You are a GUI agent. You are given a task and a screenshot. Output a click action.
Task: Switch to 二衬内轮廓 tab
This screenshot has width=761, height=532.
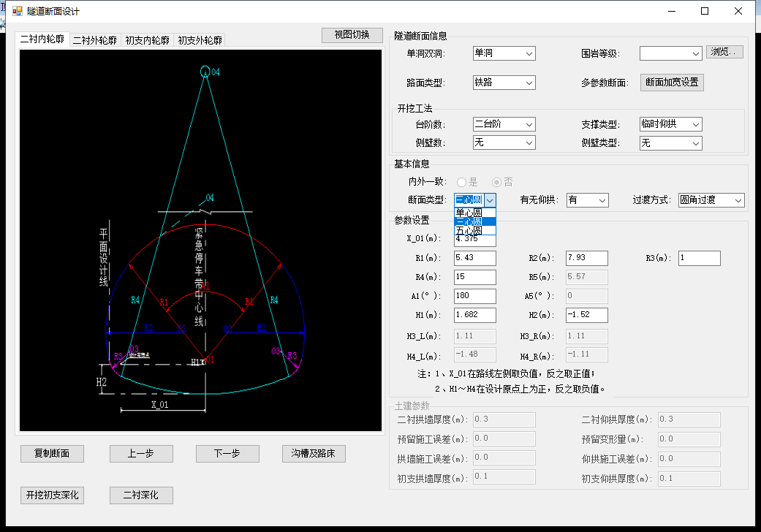click(42, 39)
